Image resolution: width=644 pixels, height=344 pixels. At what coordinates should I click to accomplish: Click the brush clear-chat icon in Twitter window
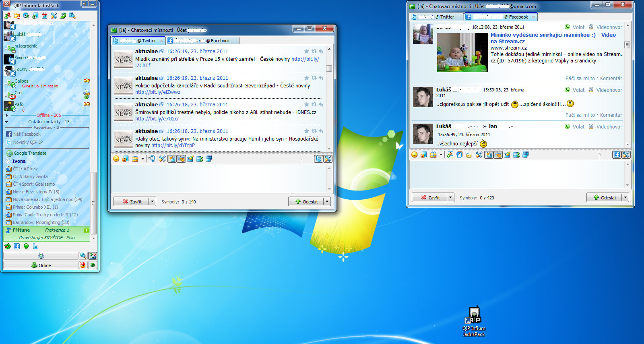pos(190,159)
